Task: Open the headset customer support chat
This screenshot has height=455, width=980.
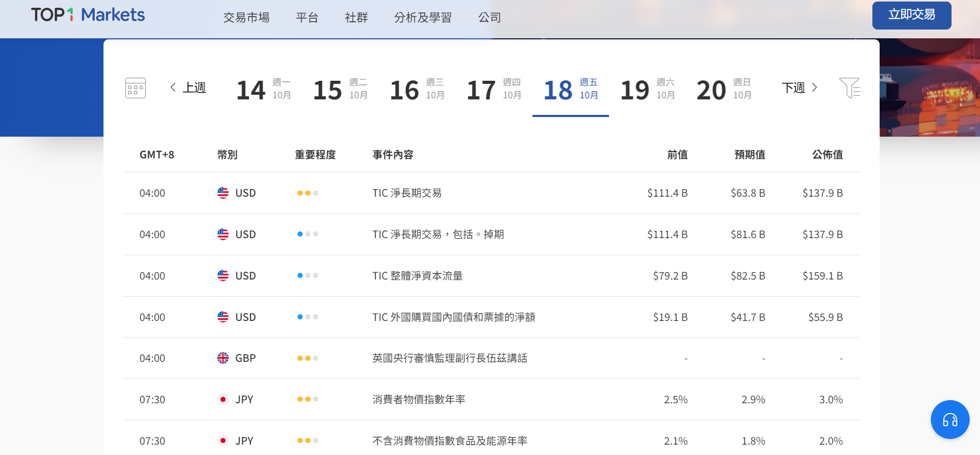Action: click(x=949, y=419)
